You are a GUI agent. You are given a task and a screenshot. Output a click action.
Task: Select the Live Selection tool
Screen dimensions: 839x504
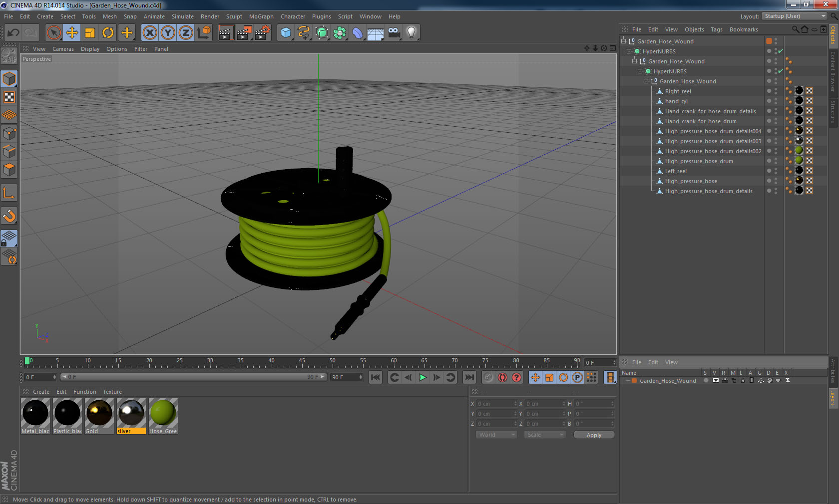coord(53,33)
